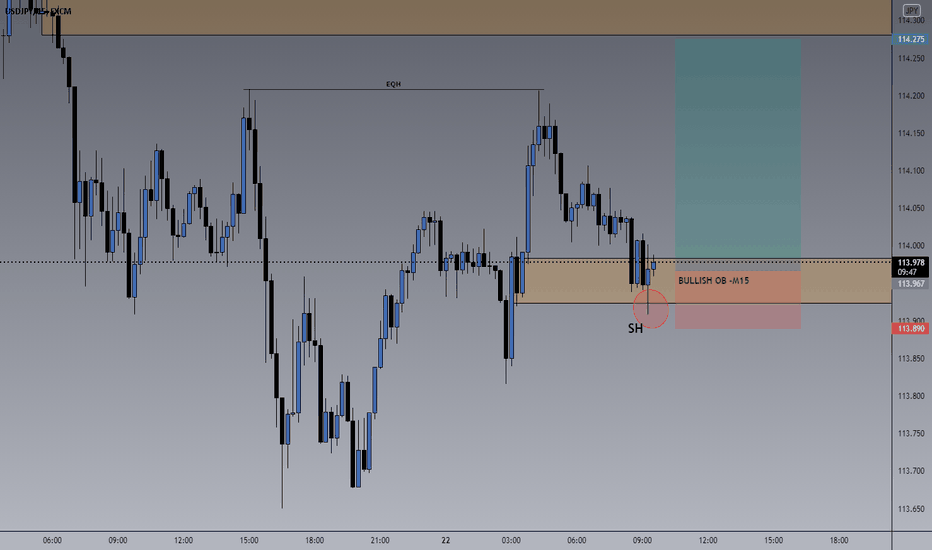Click the 114.275 take-profit price label

[x=911, y=39]
